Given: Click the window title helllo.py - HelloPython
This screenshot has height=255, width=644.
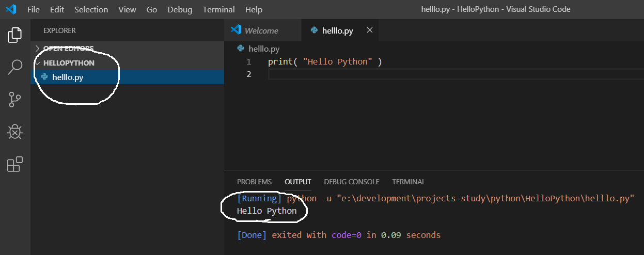Looking at the screenshot, I should coord(496,9).
